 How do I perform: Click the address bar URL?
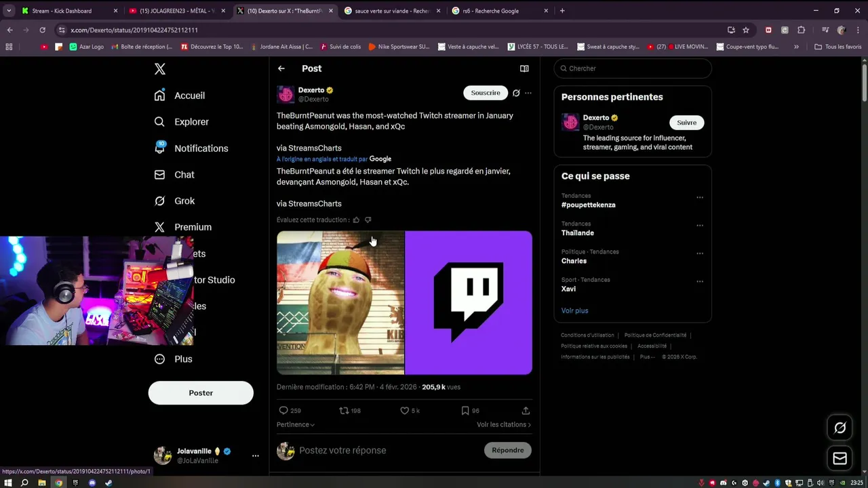[x=134, y=30]
